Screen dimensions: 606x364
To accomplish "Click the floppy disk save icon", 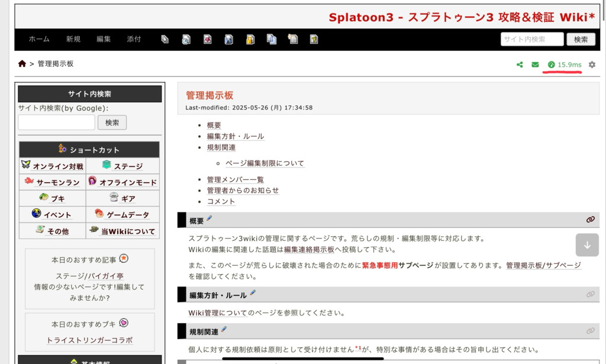I will [228, 40].
